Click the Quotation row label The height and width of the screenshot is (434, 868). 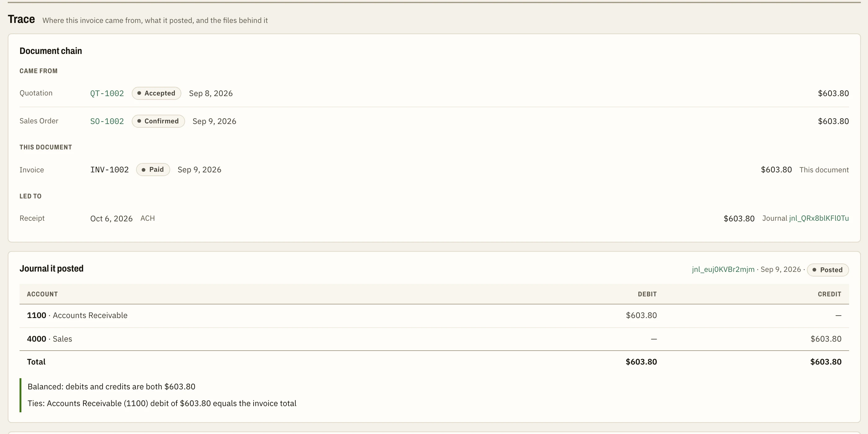click(x=36, y=93)
